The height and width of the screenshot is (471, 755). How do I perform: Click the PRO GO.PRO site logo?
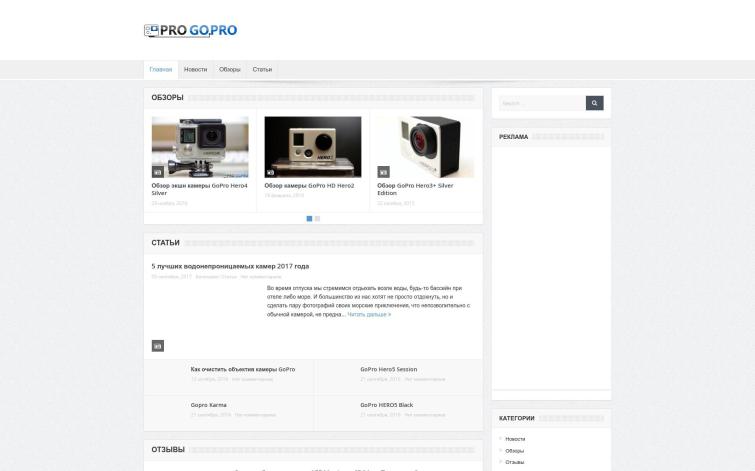pyautogui.click(x=191, y=30)
